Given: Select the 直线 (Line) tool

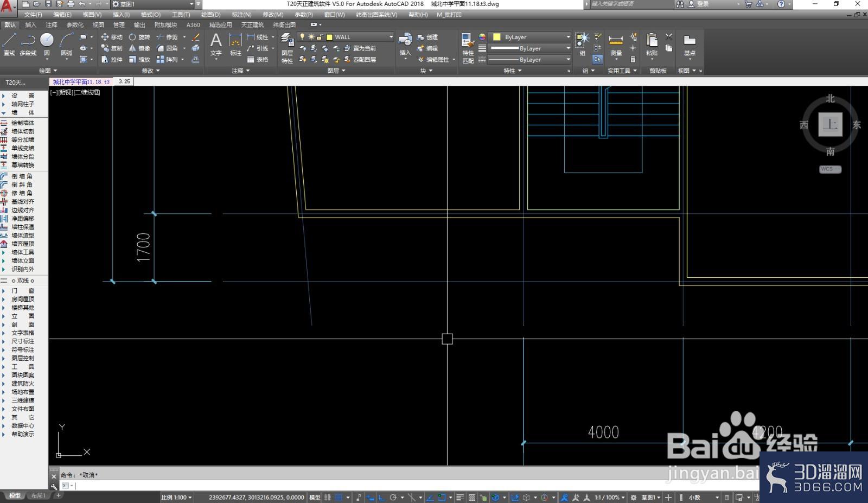Looking at the screenshot, I should 9,44.
